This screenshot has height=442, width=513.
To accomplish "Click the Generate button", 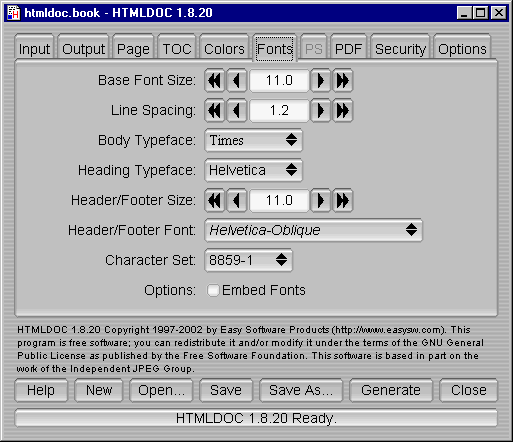I will coord(391,390).
